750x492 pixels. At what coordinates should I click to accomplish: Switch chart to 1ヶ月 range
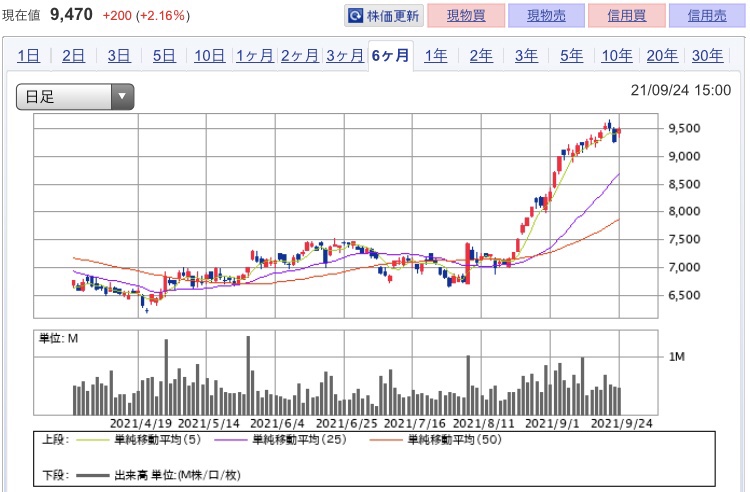point(254,56)
